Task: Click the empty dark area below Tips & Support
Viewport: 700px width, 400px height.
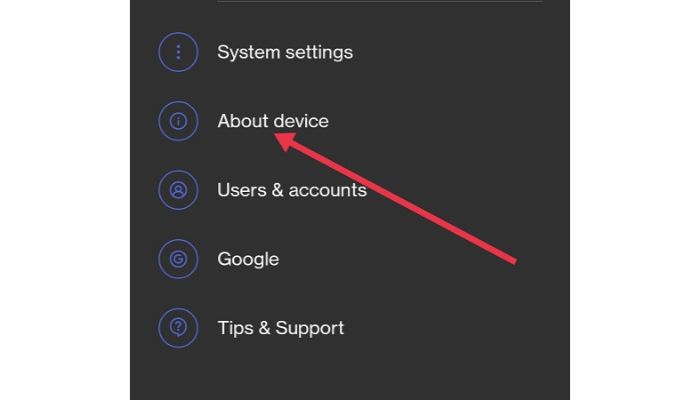Action: (350, 375)
